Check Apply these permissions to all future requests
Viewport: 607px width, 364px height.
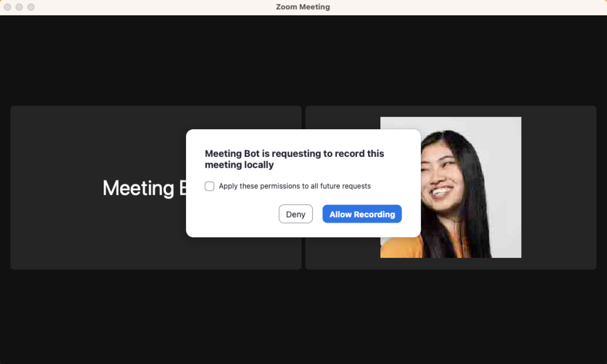pos(209,186)
